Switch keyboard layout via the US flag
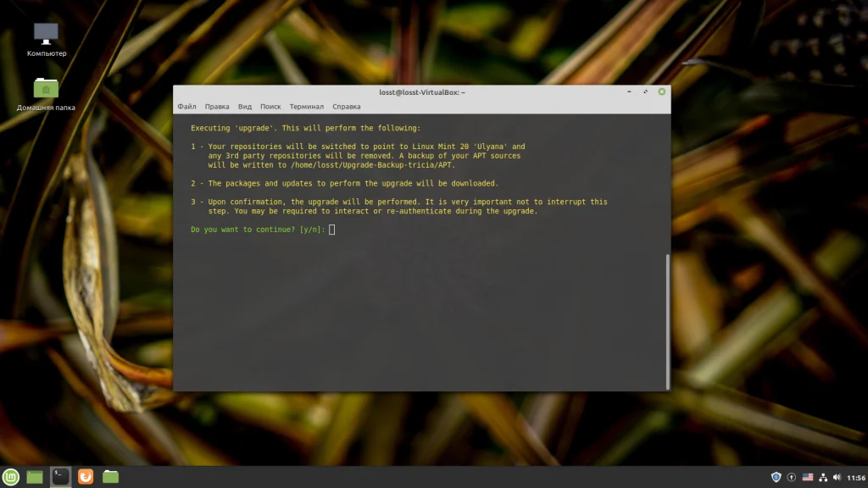 (808, 477)
